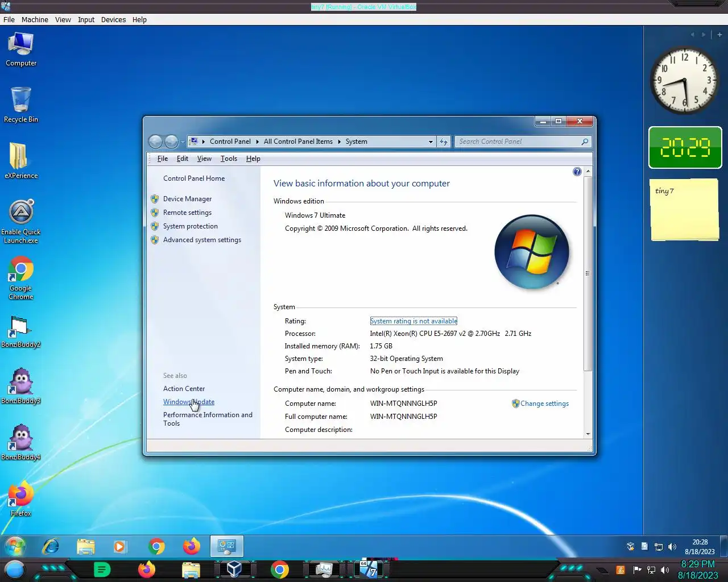
Task: Open the Edit menu in System window
Action: click(182, 159)
